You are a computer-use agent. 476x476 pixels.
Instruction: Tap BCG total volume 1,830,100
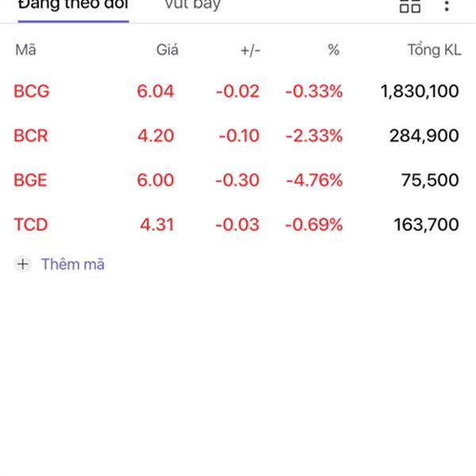click(x=420, y=91)
